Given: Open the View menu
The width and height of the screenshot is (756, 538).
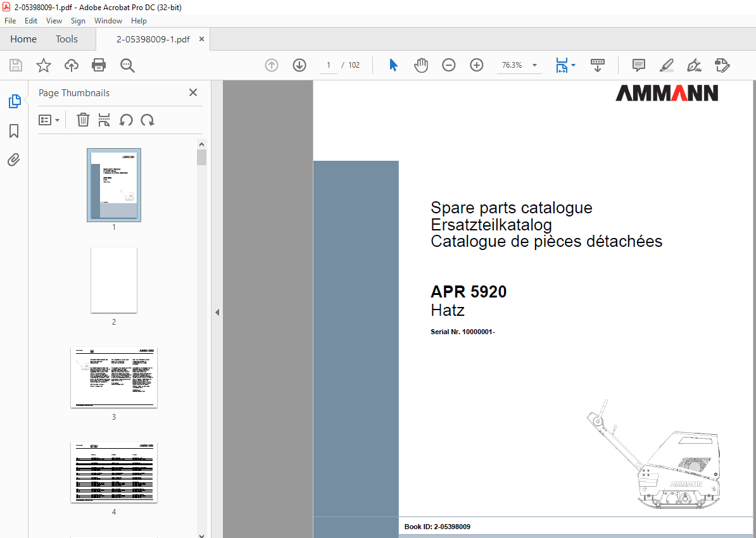Looking at the screenshot, I should point(54,21).
